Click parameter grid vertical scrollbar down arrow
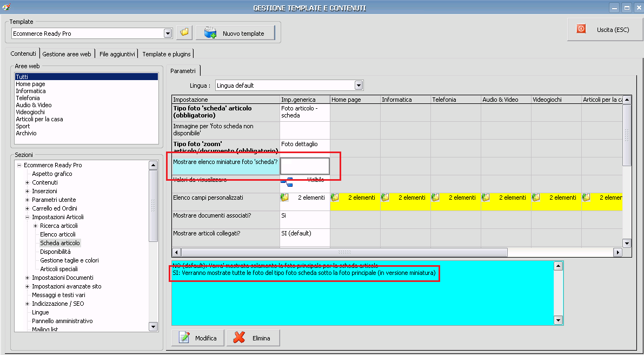Screen dimensions: 644x355 (x=627, y=243)
